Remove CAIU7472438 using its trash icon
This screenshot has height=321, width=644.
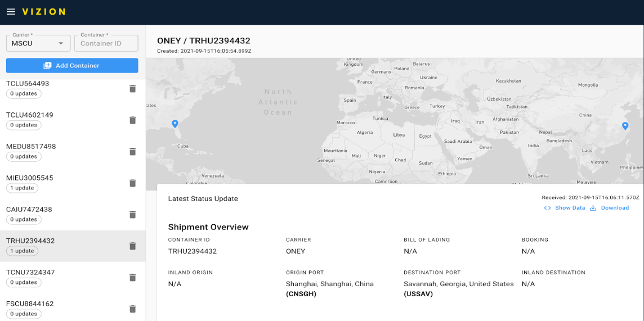(133, 215)
